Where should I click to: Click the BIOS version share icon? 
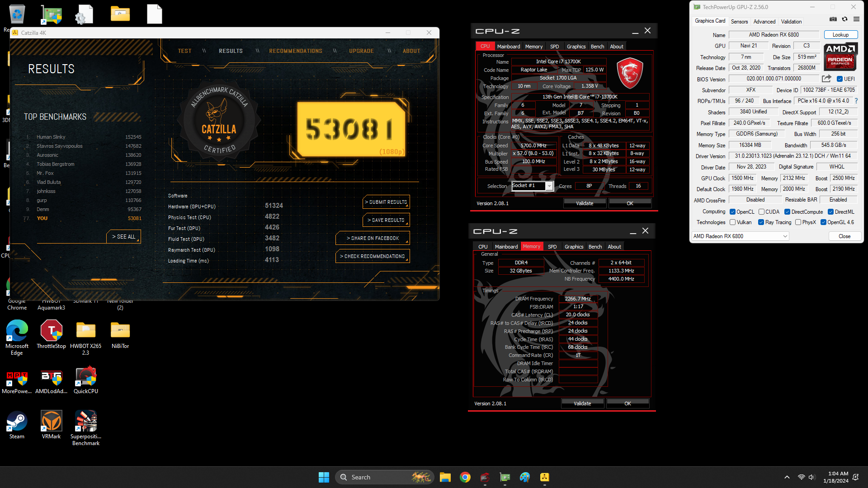tap(826, 79)
